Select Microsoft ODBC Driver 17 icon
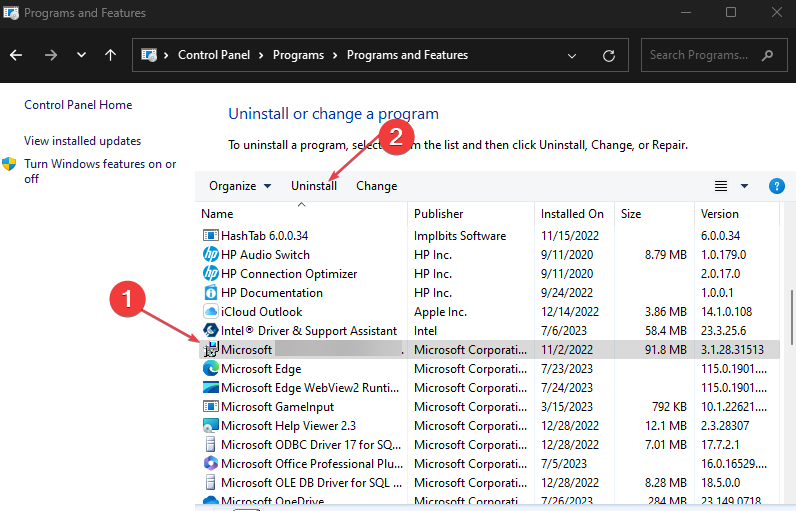 click(210, 445)
